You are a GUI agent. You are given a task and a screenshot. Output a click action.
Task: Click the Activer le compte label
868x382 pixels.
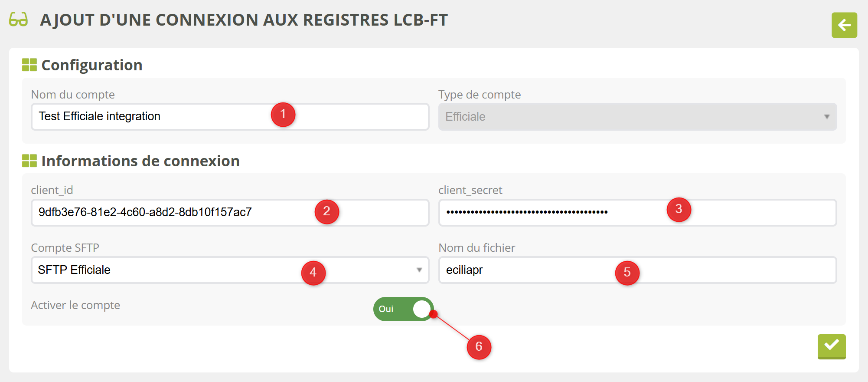[x=75, y=305]
